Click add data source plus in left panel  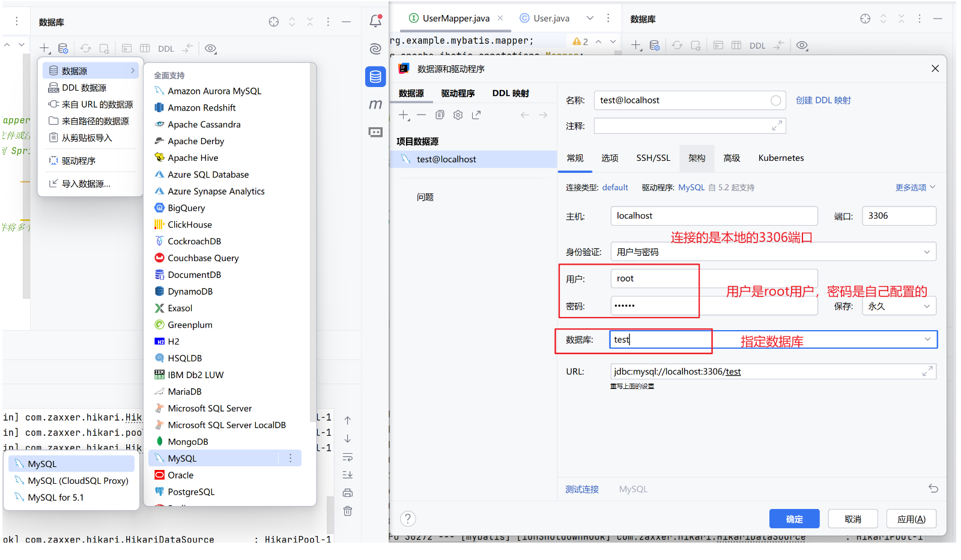click(45, 48)
